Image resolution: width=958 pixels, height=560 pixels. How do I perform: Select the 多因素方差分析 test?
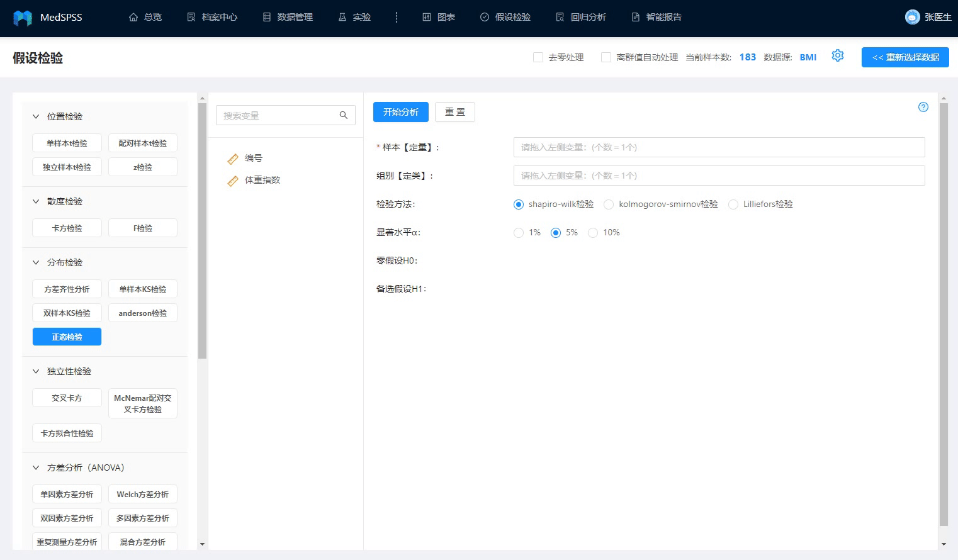pyautogui.click(x=143, y=518)
